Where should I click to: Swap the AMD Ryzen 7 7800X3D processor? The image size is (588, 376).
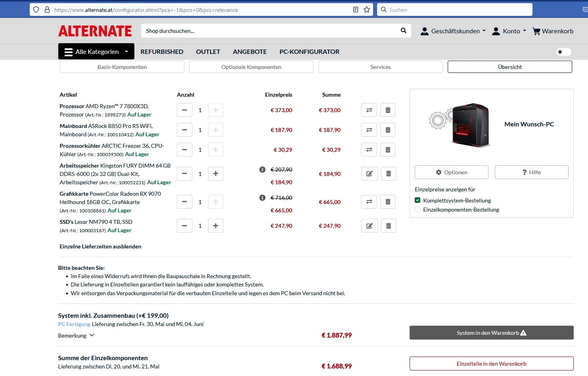(x=369, y=110)
